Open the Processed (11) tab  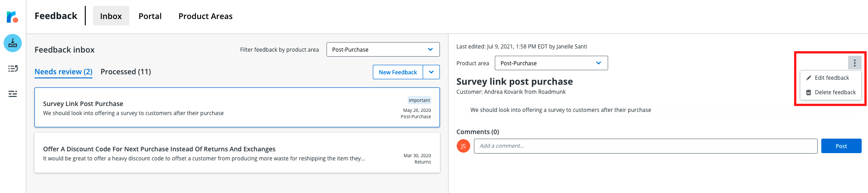point(126,72)
